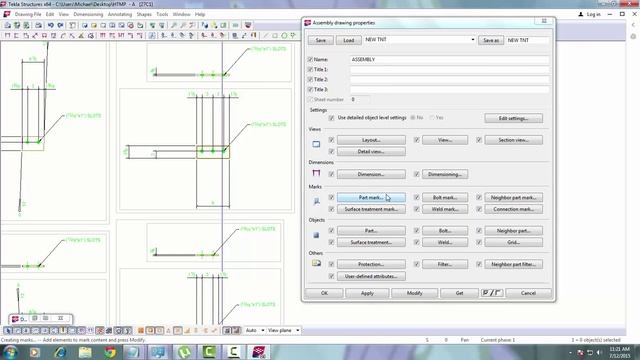640x360 pixels.
Task: Open the Shapes menu
Action: 144,14
